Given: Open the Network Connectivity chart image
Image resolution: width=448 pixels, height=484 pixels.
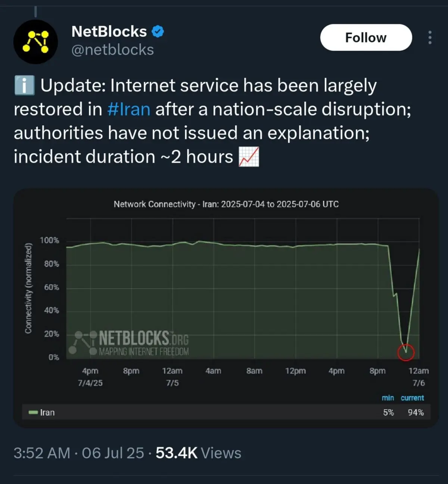Looking at the screenshot, I should coord(226,308).
